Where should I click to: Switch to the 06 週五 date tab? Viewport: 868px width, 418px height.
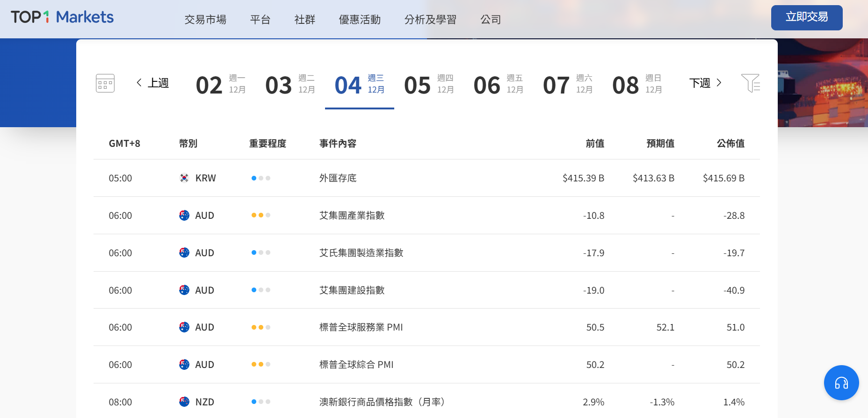(498, 85)
